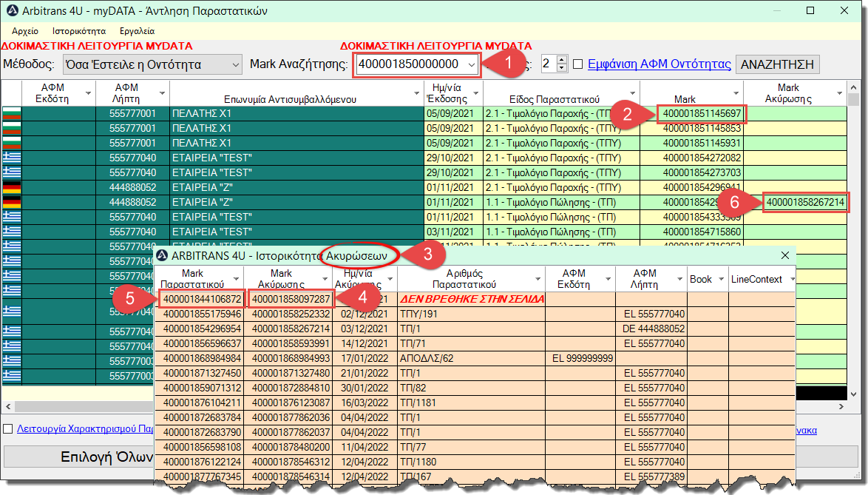Select history cell ΑΠΟΔΛΣ/62
This screenshot has height=495, width=868.
pos(472,358)
